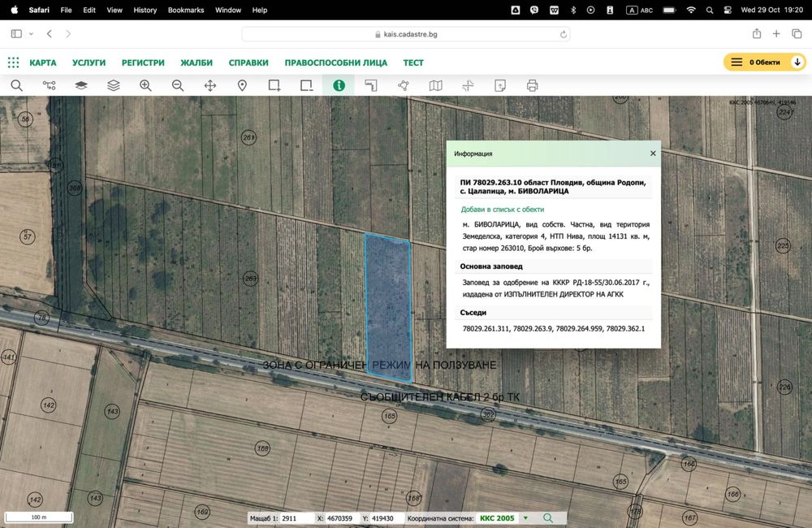Select the zoom in tool

145,85
